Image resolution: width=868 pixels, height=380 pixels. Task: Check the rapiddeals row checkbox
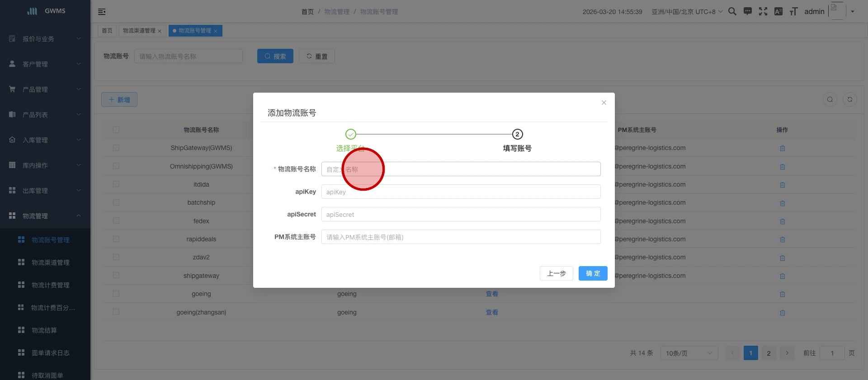coord(116,239)
